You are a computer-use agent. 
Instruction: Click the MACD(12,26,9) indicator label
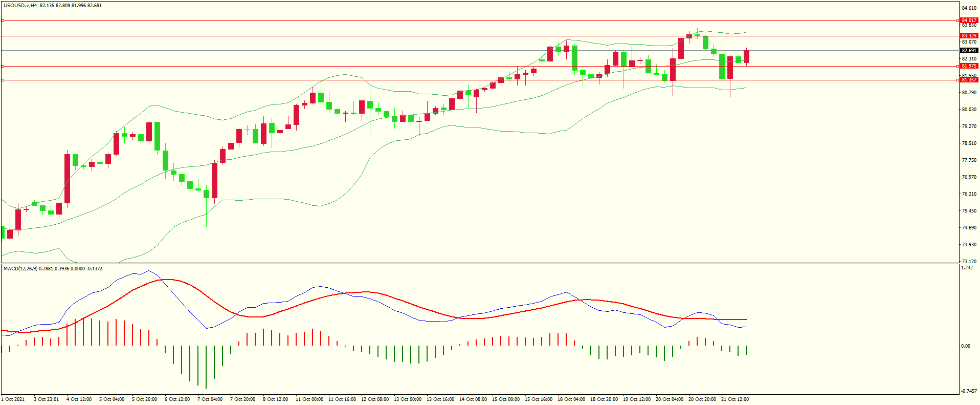(x=20, y=269)
